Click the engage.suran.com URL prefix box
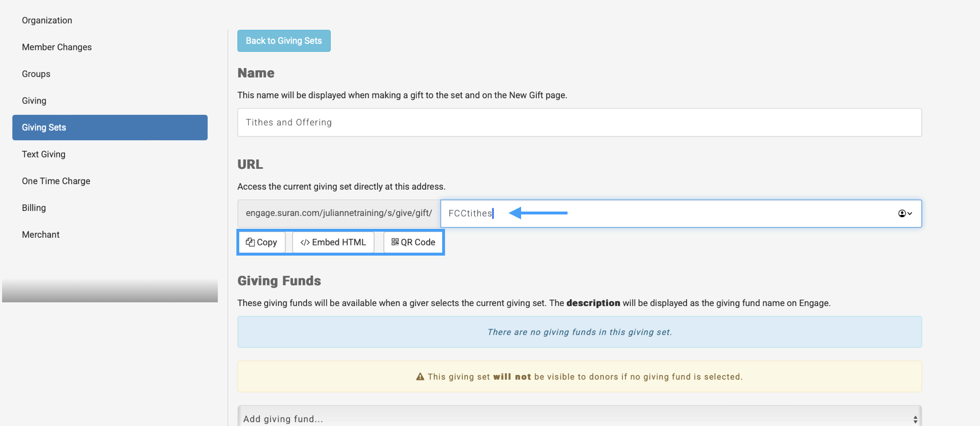 (339, 213)
